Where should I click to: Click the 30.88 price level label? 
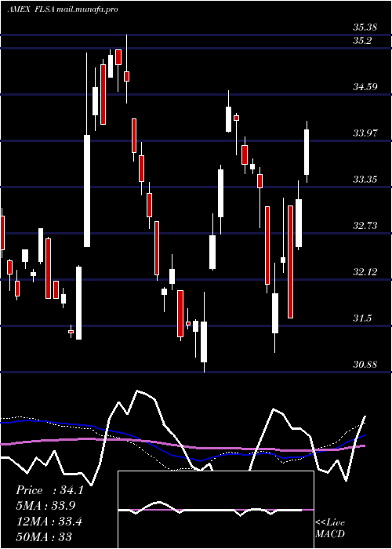[365, 365]
